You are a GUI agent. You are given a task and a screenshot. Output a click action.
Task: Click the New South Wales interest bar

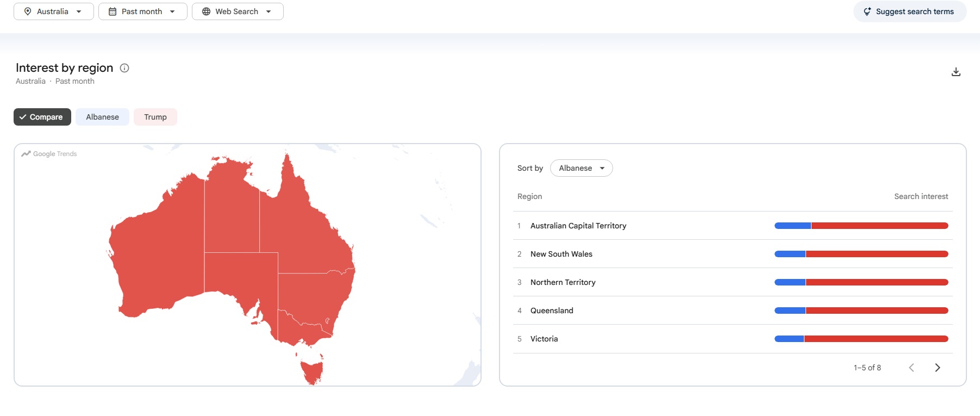(862, 254)
